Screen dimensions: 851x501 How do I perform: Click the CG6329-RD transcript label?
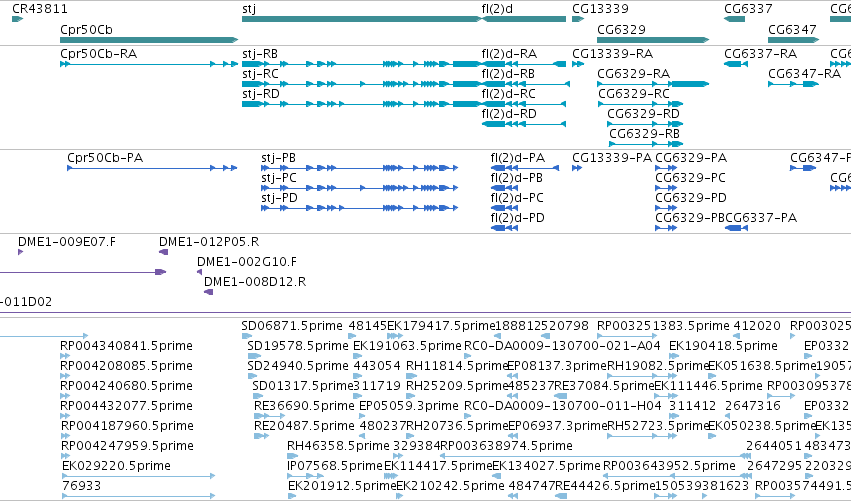[x=643, y=114]
